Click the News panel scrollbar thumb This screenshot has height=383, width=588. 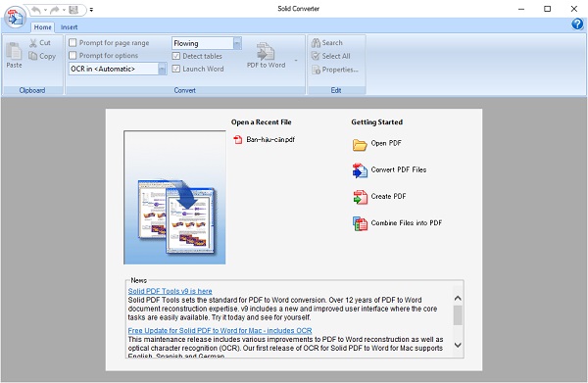458,315
